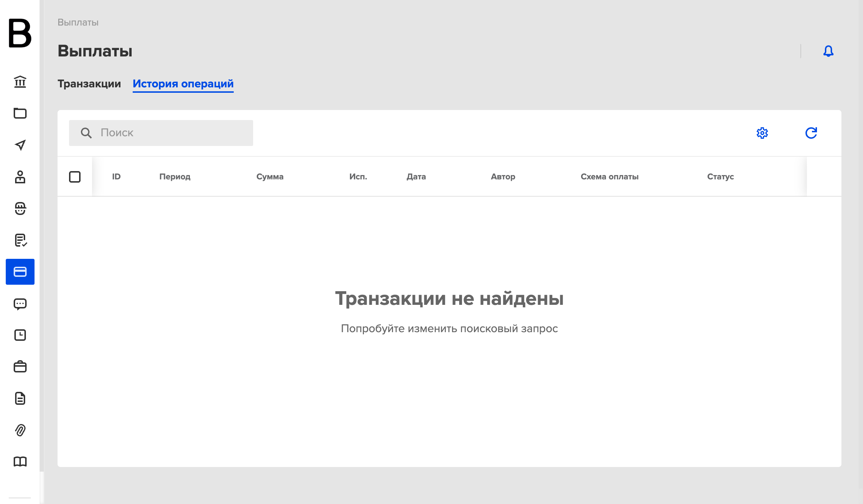Click the Транзакции не найдены message
Screen dimensions: 863x504
(449, 298)
